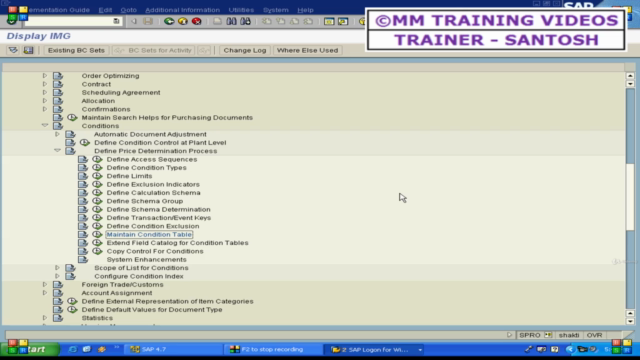Execute the Define Schema Group activity icon
Image resolution: width=640 pixels, height=360 pixels.
point(97,201)
